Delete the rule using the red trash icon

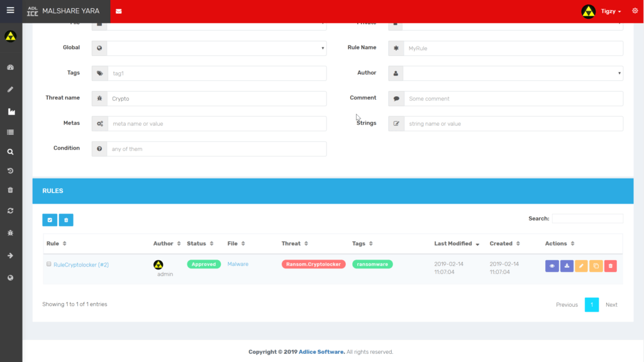pos(610,266)
